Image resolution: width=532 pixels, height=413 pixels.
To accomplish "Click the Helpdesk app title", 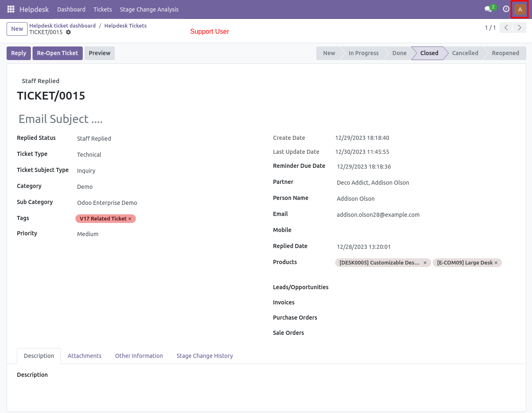I will pyautogui.click(x=34, y=9).
